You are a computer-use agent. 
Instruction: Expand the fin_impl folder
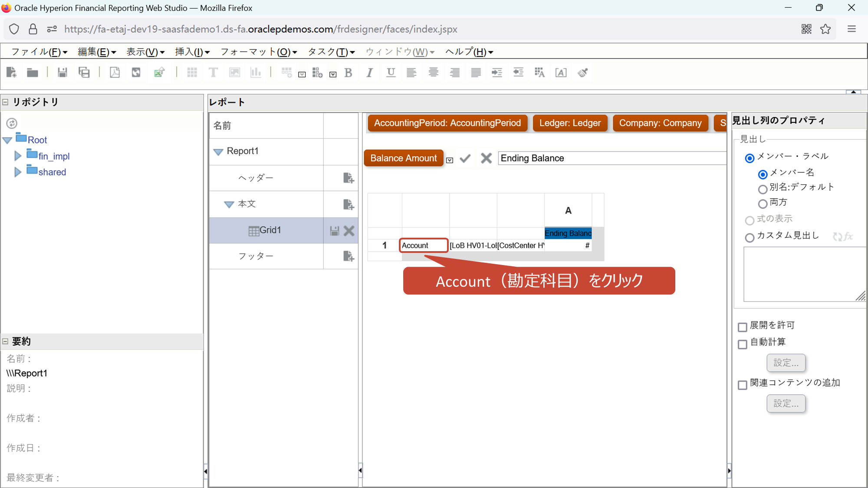(18, 156)
